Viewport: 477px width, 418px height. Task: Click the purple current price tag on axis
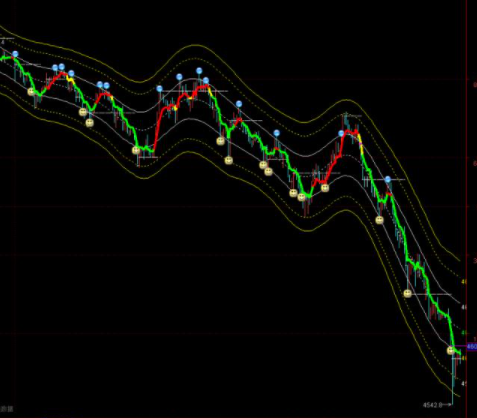tap(472, 347)
